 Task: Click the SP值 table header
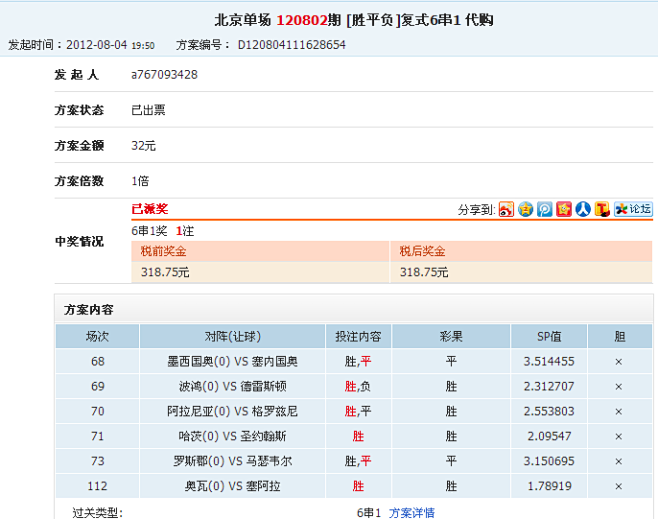(549, 336)
